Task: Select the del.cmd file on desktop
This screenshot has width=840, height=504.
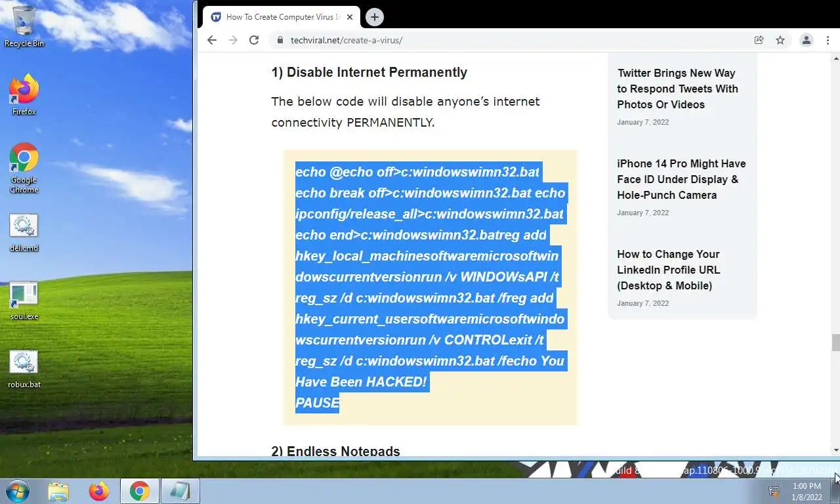Action: [24, 233]
